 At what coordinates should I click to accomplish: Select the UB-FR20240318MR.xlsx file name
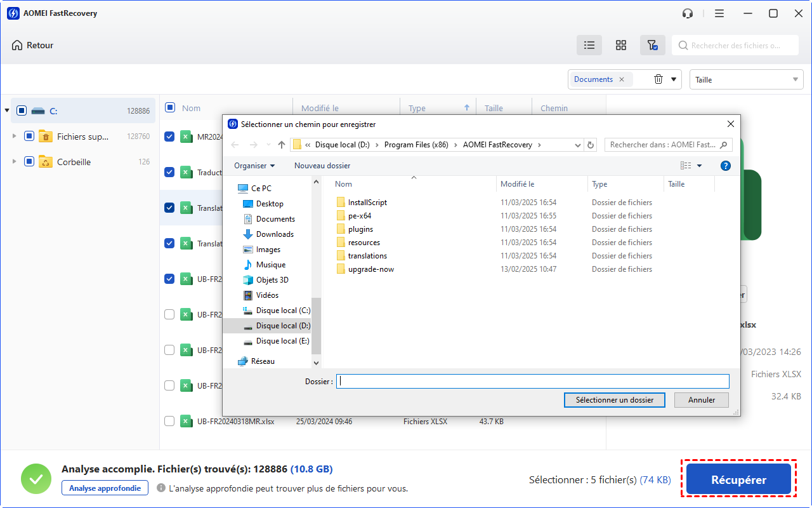click(235, 421)
